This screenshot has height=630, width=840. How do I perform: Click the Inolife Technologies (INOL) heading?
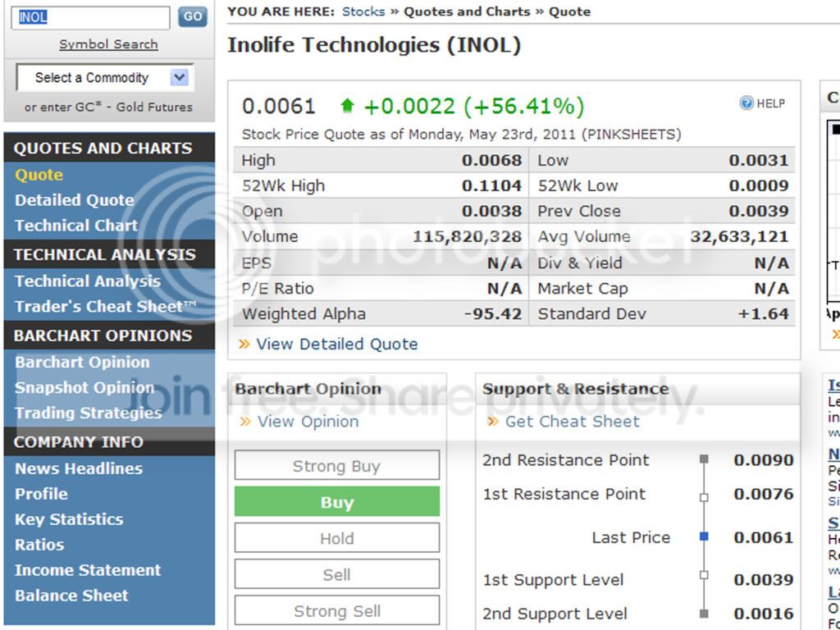pos(374,45)
